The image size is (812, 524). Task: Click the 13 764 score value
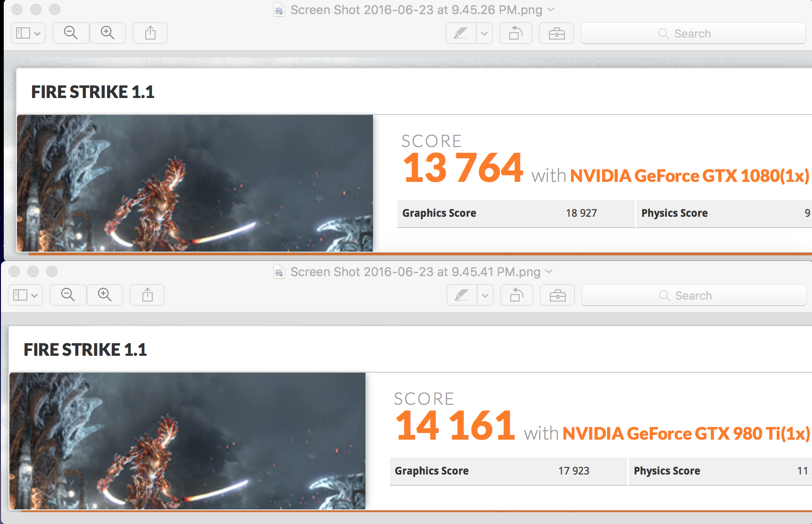tap(463, 168)
